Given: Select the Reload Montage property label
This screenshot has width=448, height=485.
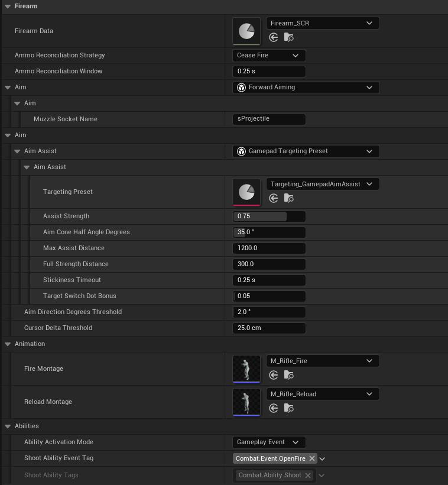Looking at the screenshot, I should tap(48, 402).
